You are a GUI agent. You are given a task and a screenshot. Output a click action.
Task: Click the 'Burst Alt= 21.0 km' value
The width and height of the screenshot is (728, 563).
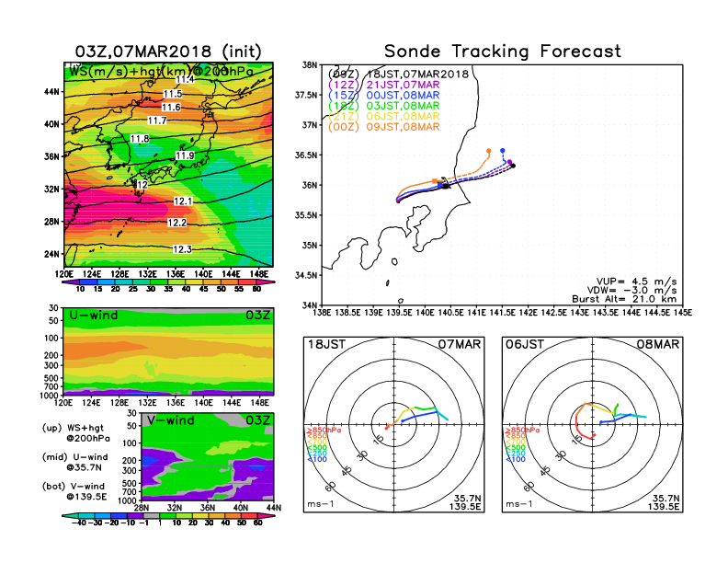[x=624, y=299]
